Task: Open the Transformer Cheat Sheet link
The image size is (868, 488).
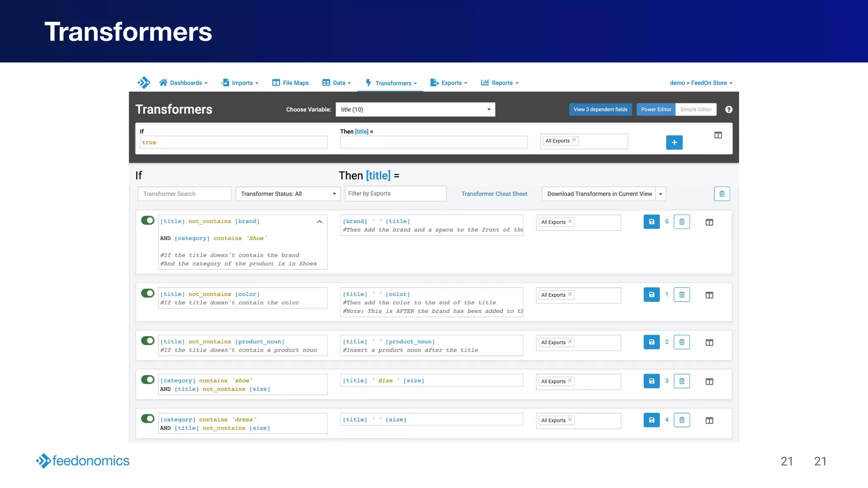Action: point(494,194)
